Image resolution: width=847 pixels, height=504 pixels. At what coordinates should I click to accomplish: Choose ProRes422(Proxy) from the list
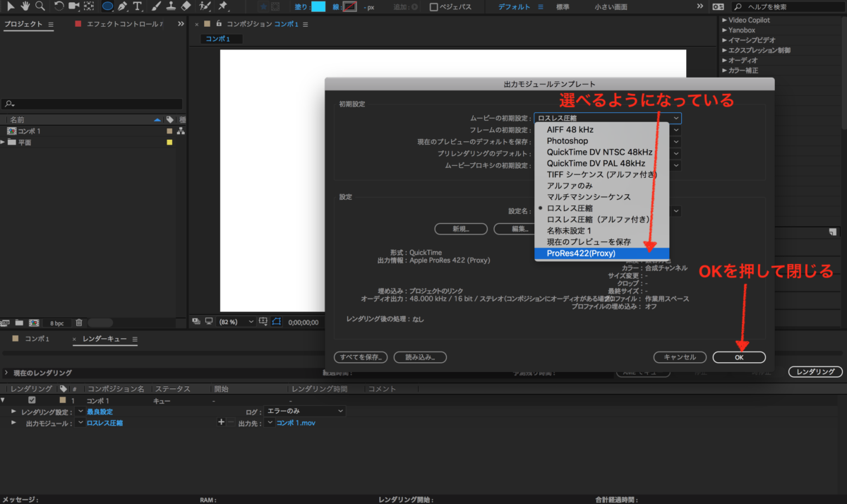pyautogui.click(x=602, y=253)
